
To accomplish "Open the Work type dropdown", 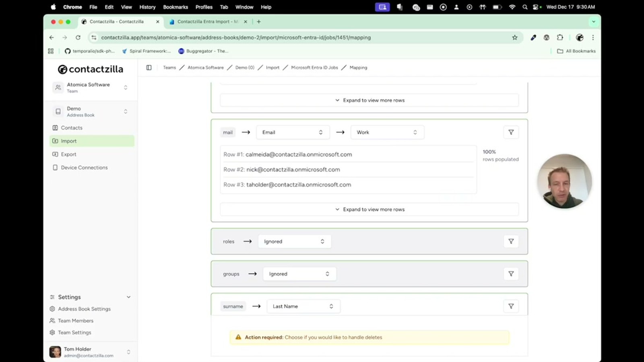I will [x=387, y=132].
